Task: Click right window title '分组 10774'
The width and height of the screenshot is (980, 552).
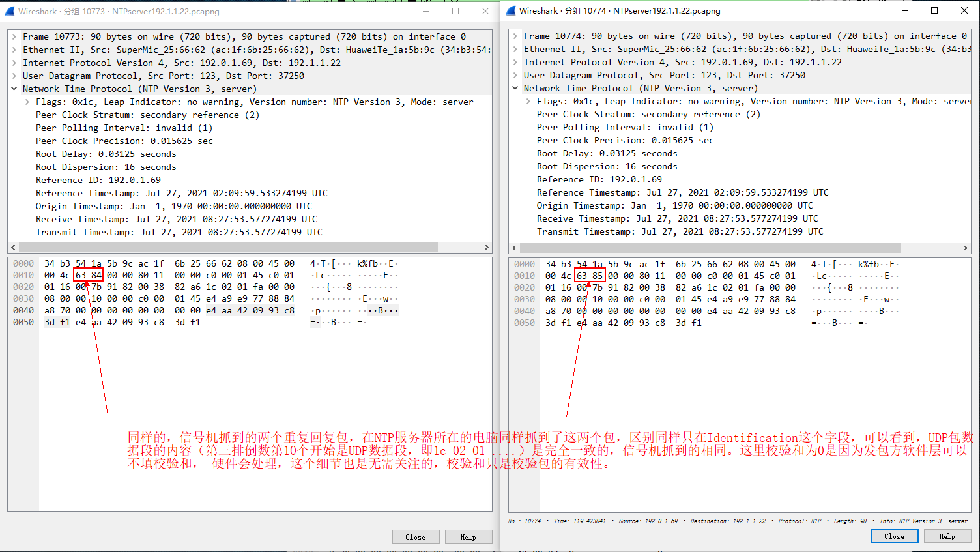Action: tap(585, 11)
